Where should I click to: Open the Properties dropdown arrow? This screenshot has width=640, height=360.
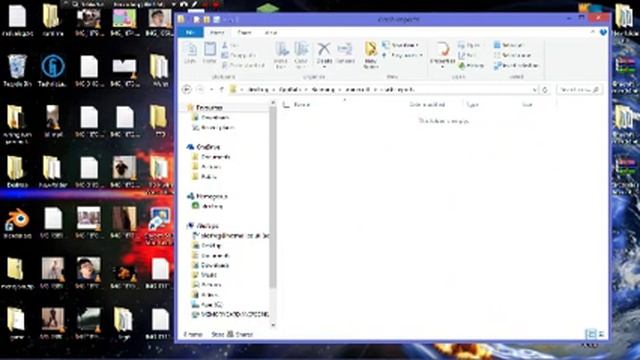pos(442,67)
